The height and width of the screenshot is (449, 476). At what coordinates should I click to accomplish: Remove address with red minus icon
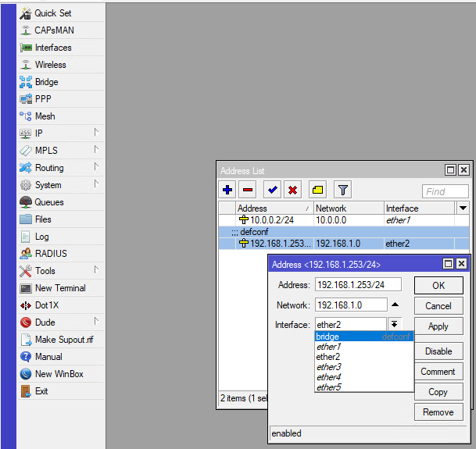click(x=248, y=190)
